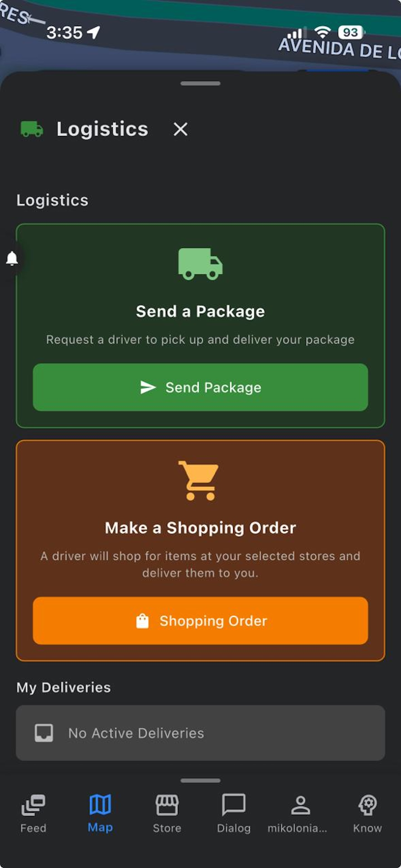This screenshot has height=868, width=401.
Task: Switch to the Feed tab
Action: coord(33,814)
